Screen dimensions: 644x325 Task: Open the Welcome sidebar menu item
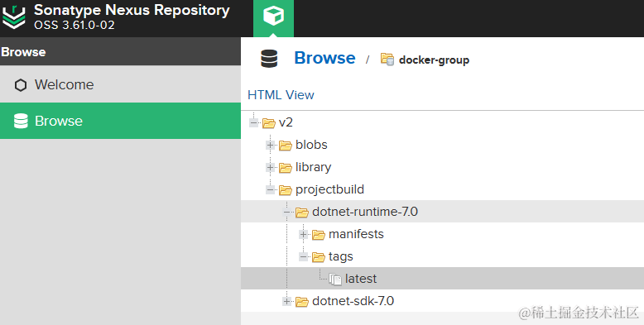pos(120,84)
